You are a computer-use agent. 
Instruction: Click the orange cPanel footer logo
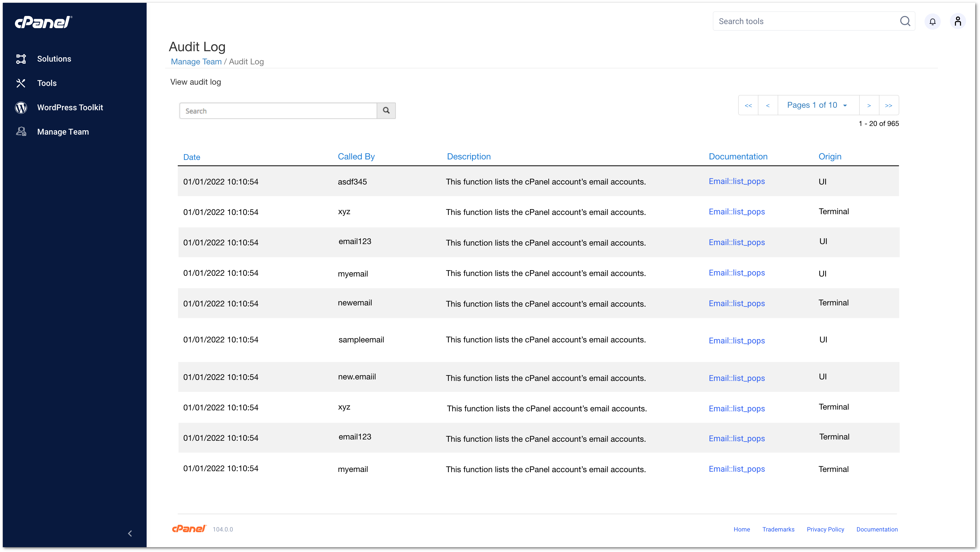(x=189, y=529)
